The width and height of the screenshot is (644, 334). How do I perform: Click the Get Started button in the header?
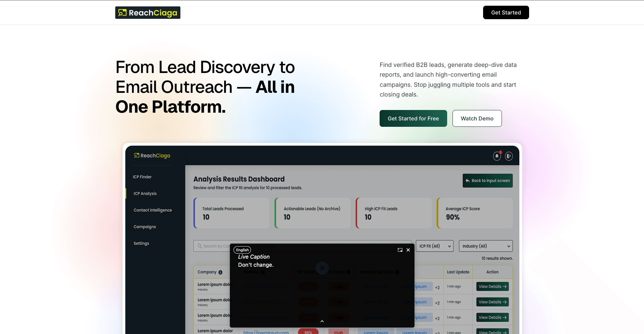(506, 12)
